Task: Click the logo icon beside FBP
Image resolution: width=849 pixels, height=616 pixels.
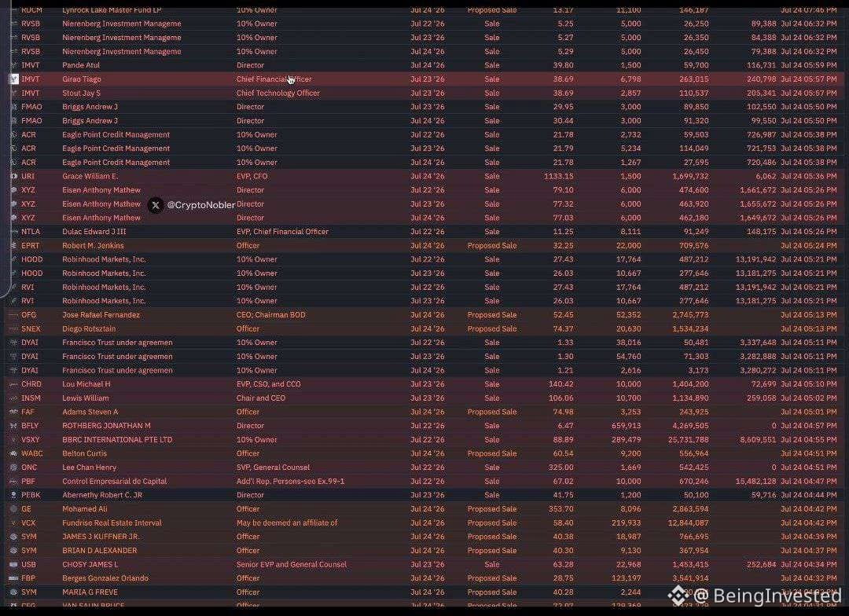Action: (14, 578)
